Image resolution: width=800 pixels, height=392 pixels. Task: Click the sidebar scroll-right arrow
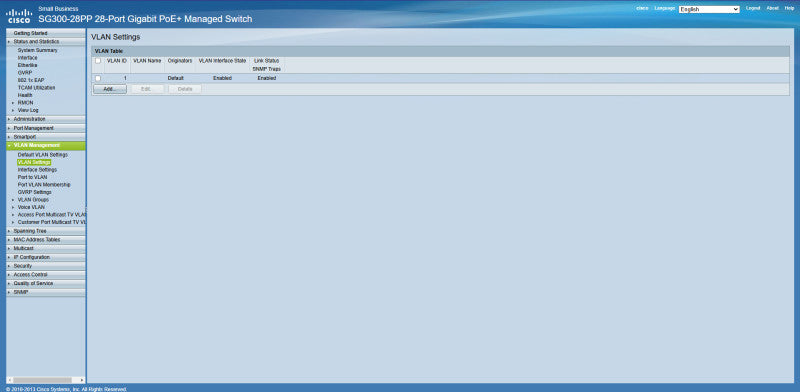[x=82, y=380]
